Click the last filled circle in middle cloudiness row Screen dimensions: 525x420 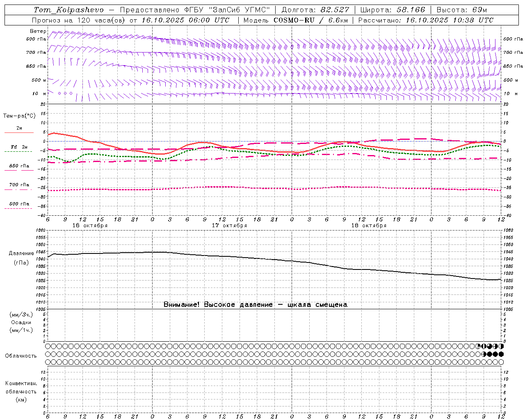(x=501, y=354)
